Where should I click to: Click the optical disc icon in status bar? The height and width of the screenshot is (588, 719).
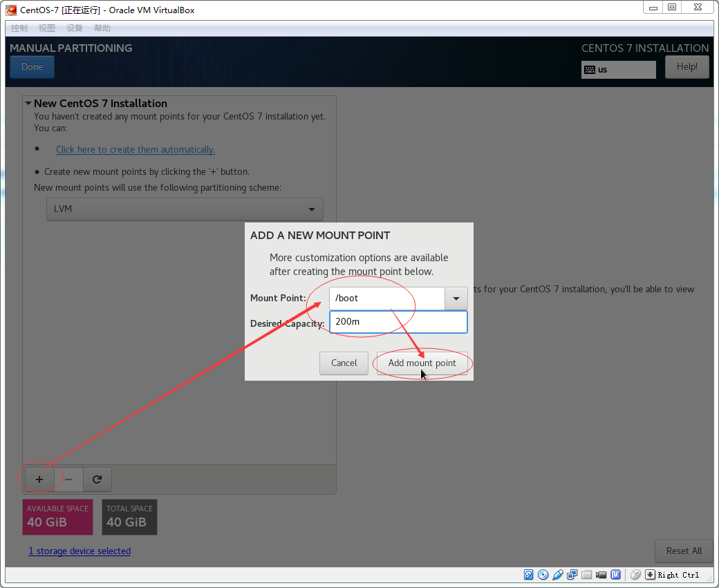(x=543, y=575)
